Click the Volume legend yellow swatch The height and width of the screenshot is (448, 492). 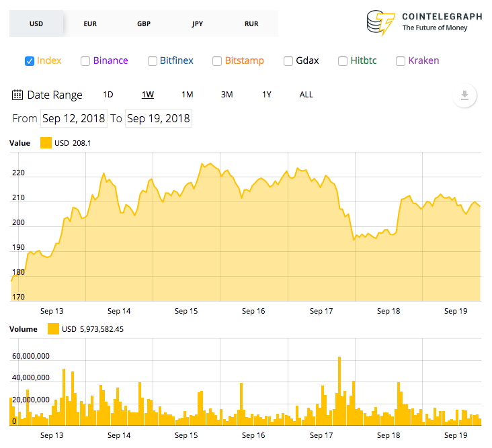click(53, 329)
